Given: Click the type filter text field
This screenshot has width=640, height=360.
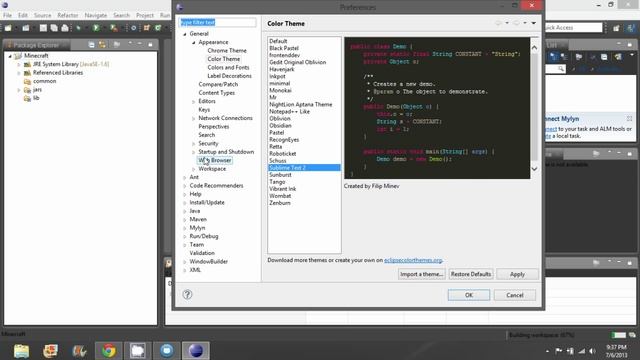Looking at the screenshot, I should 218,22.
